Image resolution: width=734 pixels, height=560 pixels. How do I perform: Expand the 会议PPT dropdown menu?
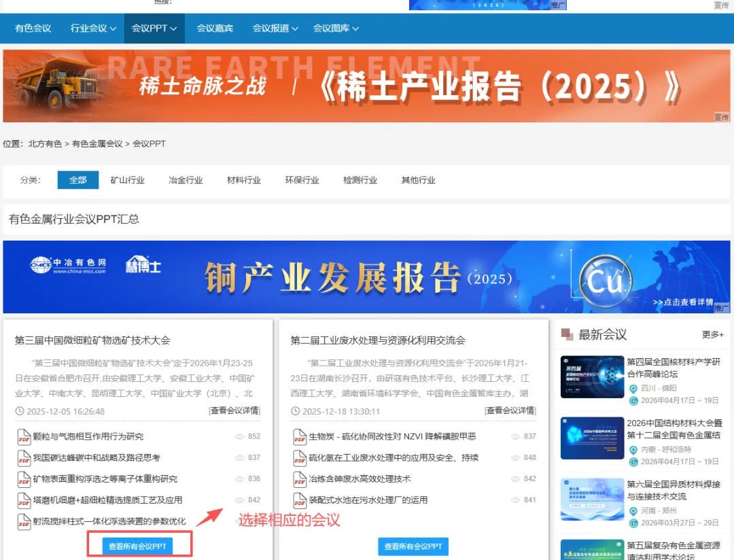154,28
